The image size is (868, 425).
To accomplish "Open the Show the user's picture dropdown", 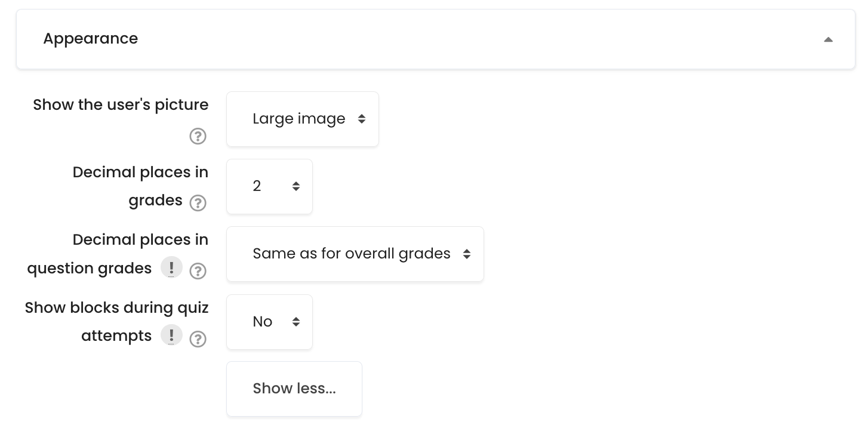I will (303, 119).
